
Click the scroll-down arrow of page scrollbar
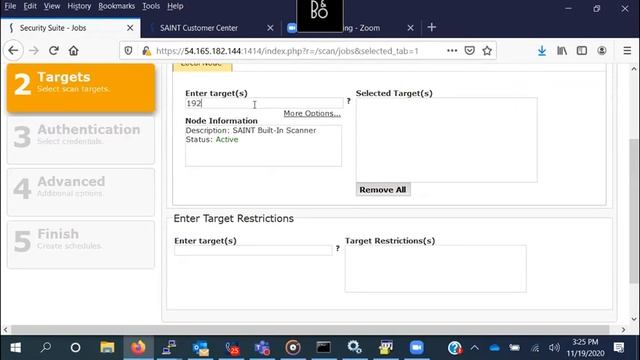633,319
